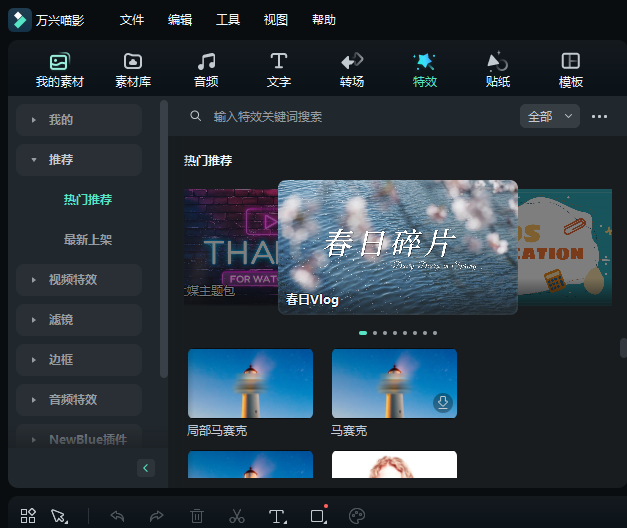Expand the 视频特效 category
The width and height of the screenshot is (627, 528).
[x=79, y=280]
